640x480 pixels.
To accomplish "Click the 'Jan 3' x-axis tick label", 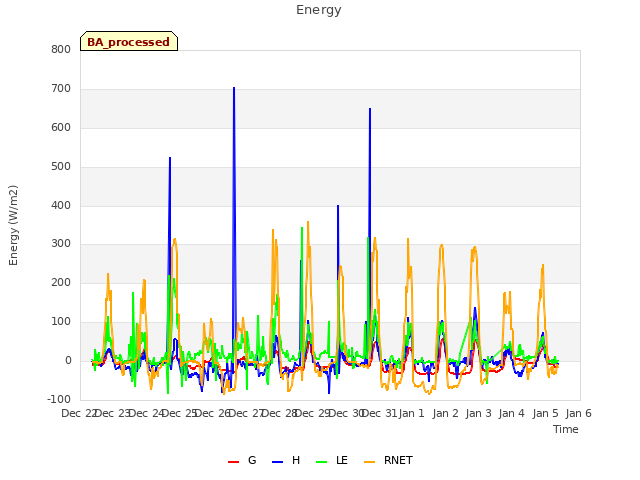I will [478, 413].
